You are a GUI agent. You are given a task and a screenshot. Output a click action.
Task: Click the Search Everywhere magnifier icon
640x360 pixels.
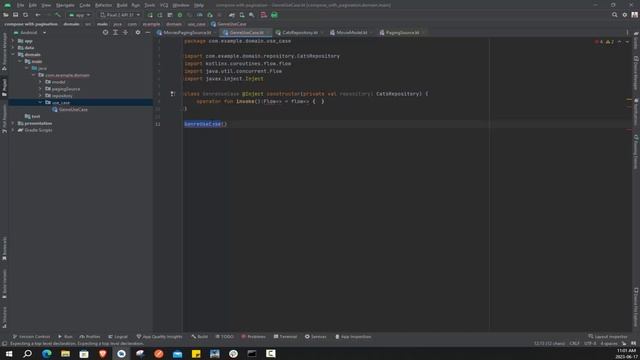(x=615, y=15)
